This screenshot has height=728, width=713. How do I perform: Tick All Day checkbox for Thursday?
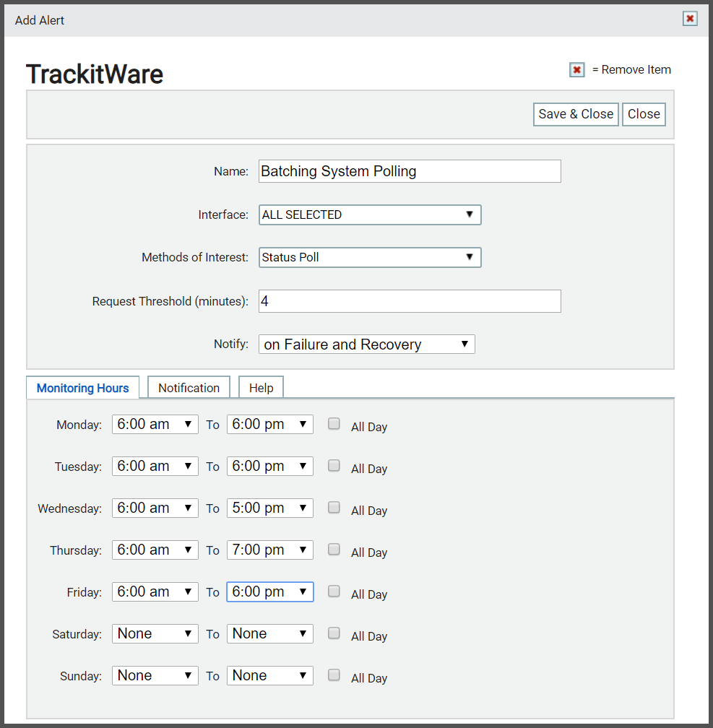(x=334, y=549)
